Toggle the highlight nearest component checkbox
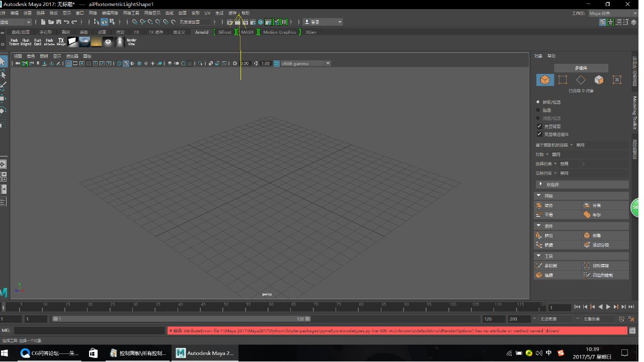644x362 pixels. pyautogui.click(x=539, y=134)
